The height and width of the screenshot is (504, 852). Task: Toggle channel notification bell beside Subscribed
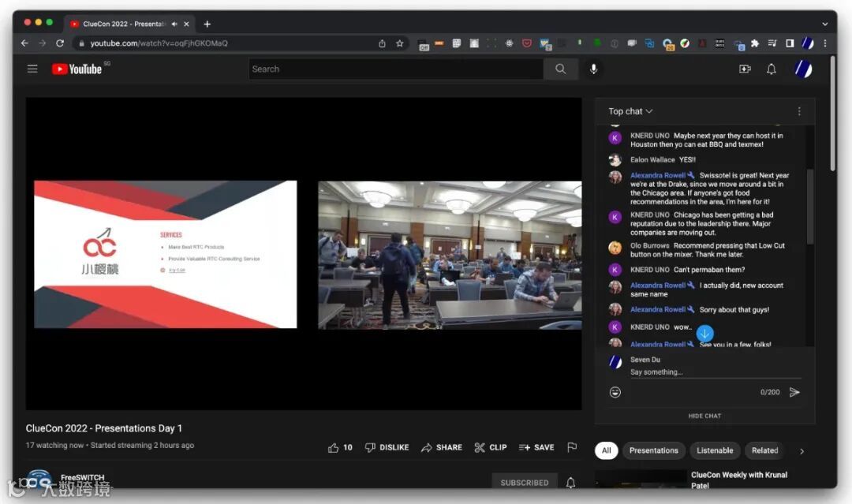[x=570, y=482]
